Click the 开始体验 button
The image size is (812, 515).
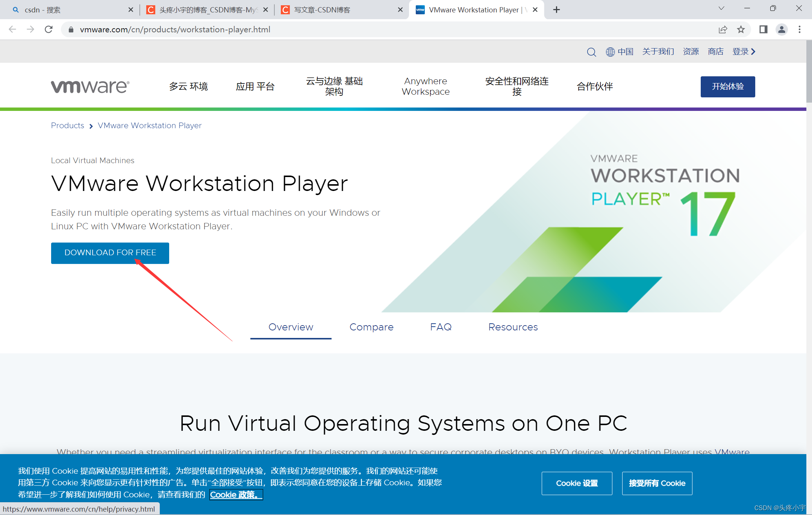point(728,87)
